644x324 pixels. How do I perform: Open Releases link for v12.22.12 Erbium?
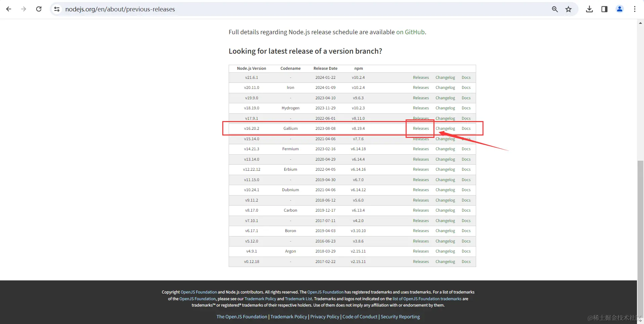[421, 169]
